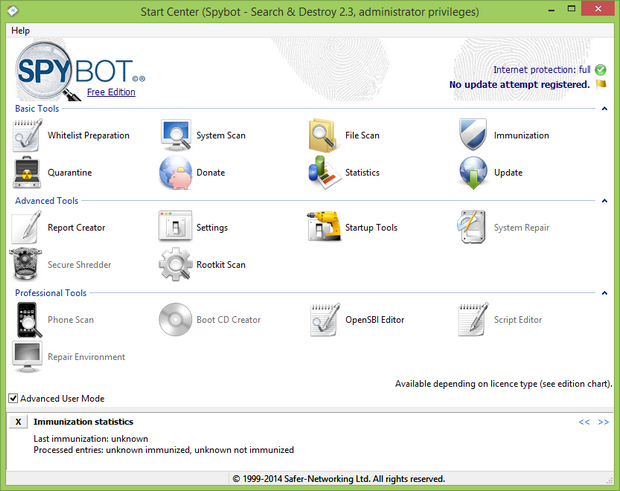Click the Last immunization: unknown line
This screenshot has width=620, height=491.
91,438
